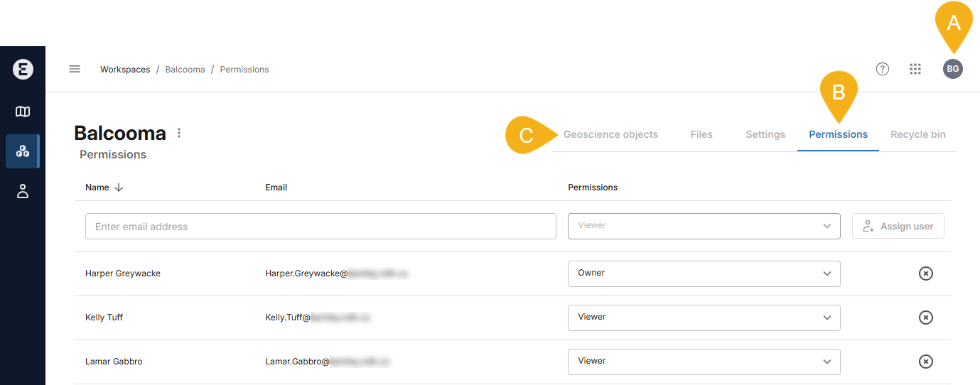Screen dimensions: 980x385
Task: Toggle the hamburger menu icon
Action: (x=75, y=70)
